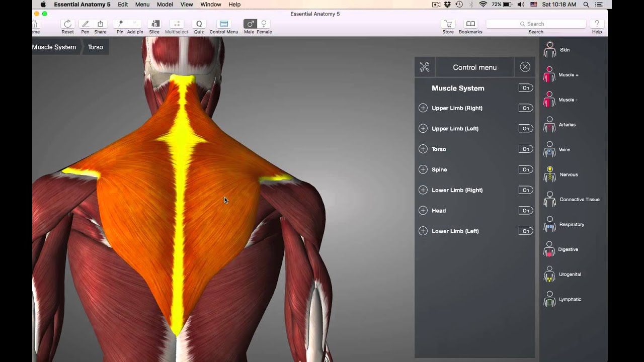
Task: Click the Torso breadcrumb
Action: (x=96, y=47)
